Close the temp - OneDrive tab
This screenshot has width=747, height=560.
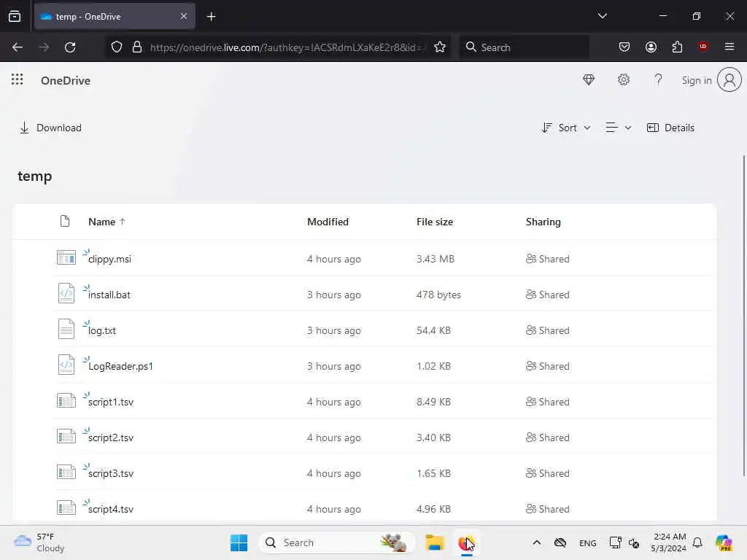click(184, 16)
